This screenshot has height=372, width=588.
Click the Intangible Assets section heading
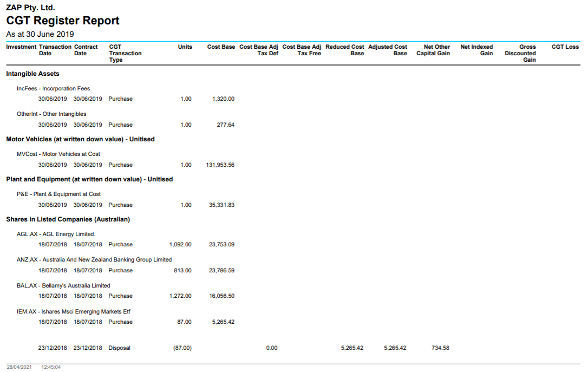click(32, 74)
